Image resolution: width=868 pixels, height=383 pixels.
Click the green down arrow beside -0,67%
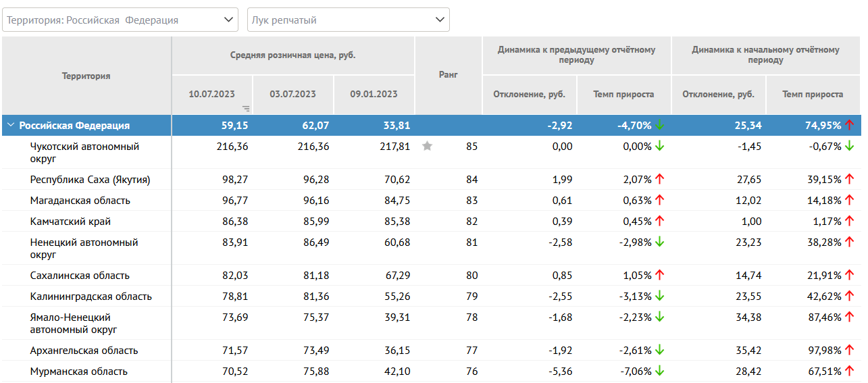point(849,146)
